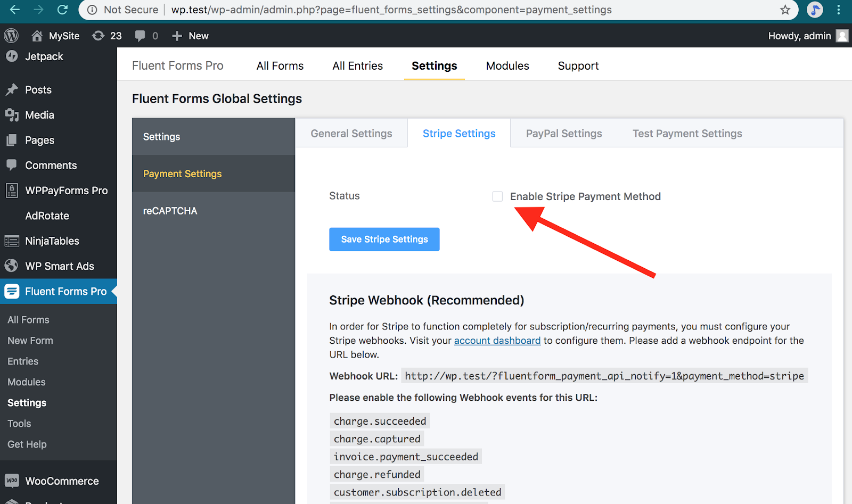Click the WPPayForms Pro sidebar icon
Image resolution: width=852 pixels, height=504 pixels.
pyautogui.click(x=12, y=191)
